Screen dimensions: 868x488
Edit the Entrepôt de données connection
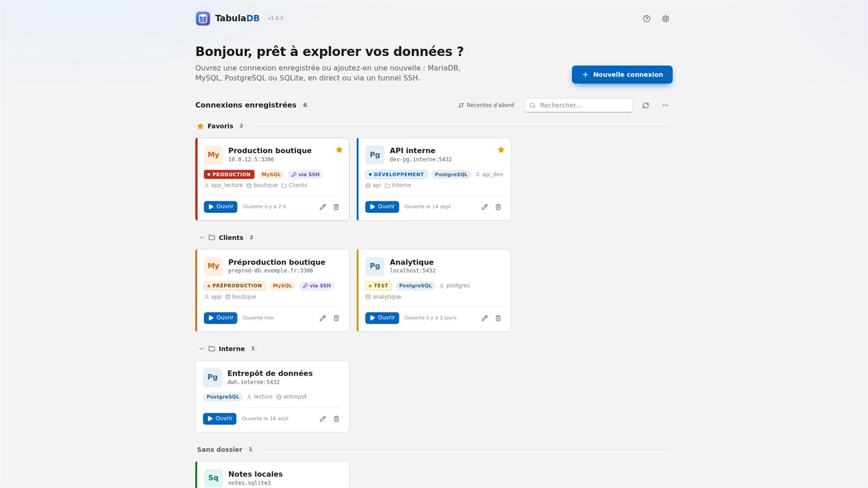pyautogui.click(x=323, y=419)
